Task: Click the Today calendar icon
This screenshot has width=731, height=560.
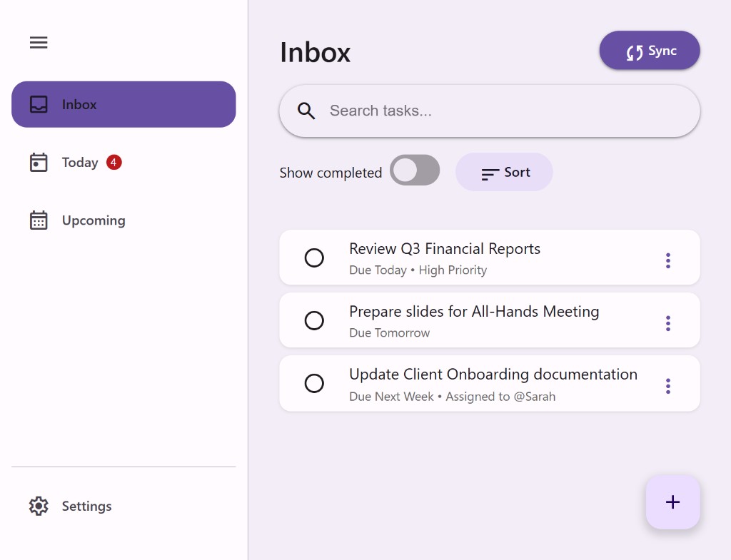Action: click(39, 163)
